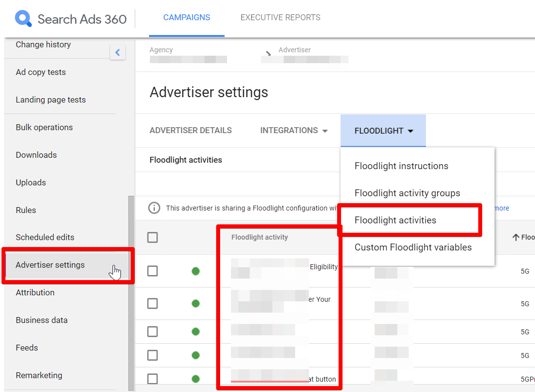This screenshot has height=392, width=535.
Task: Sort by the Floo column with up arrow
Action: [x=523, y=237]
